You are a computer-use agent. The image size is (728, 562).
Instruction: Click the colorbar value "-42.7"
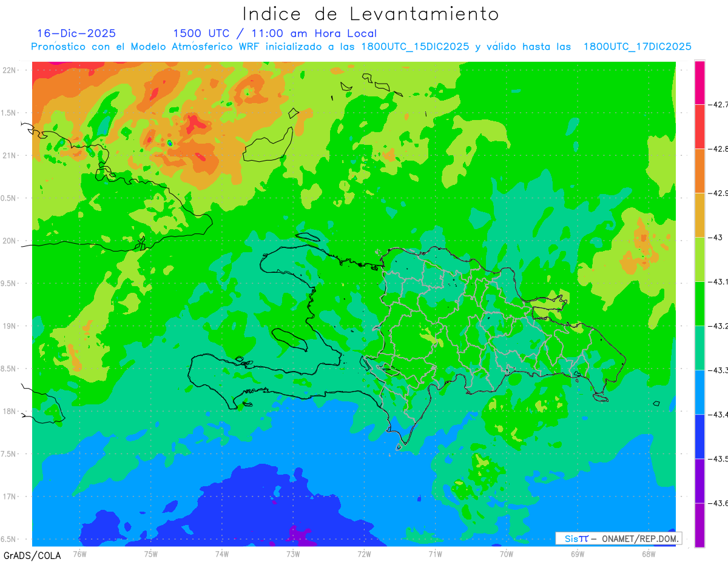point(720,105)
